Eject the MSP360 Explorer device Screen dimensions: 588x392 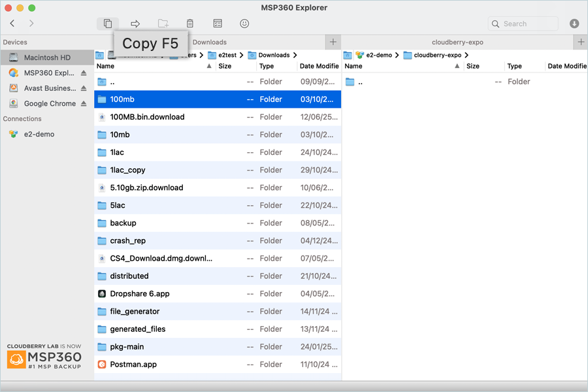[84, 73]
